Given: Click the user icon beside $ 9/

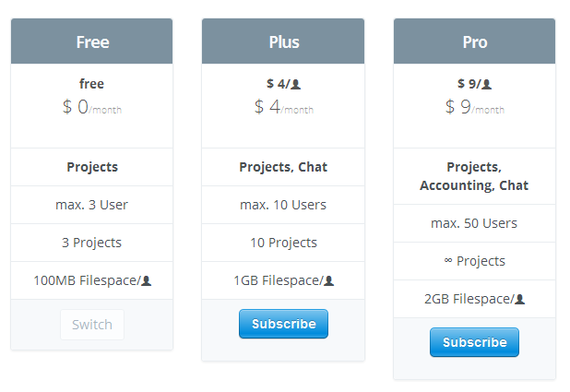Looking at the screenshot, I should click(487, 84).
